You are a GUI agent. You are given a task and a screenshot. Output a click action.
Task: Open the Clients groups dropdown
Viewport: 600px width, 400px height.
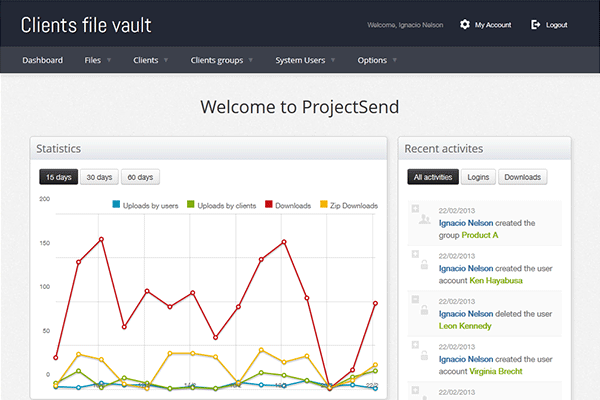click(222, 60)
